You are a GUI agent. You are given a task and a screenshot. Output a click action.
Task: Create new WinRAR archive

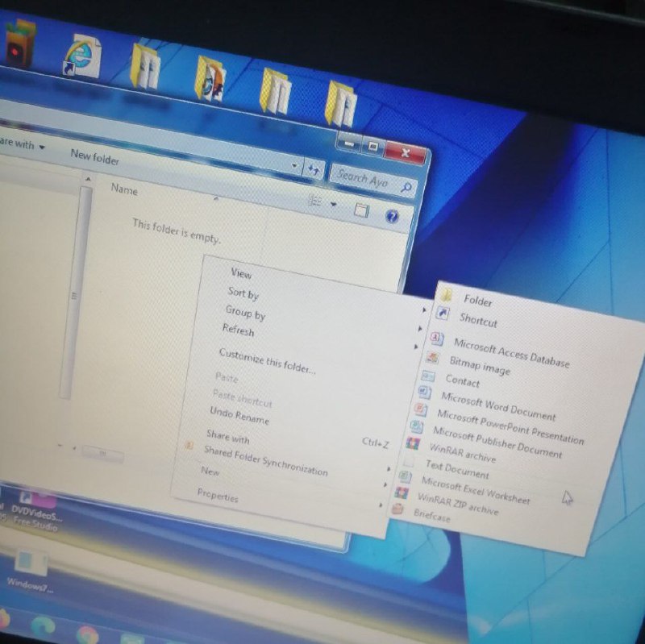click(462, 452)
